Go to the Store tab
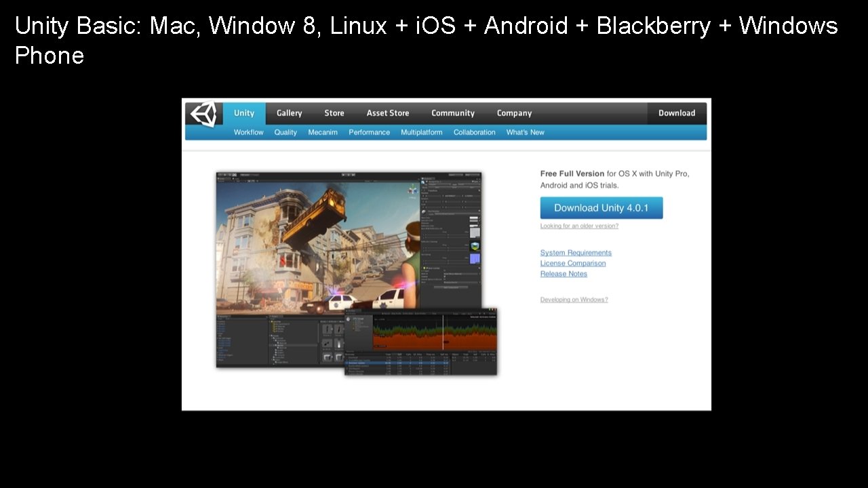 coord(334,113)
